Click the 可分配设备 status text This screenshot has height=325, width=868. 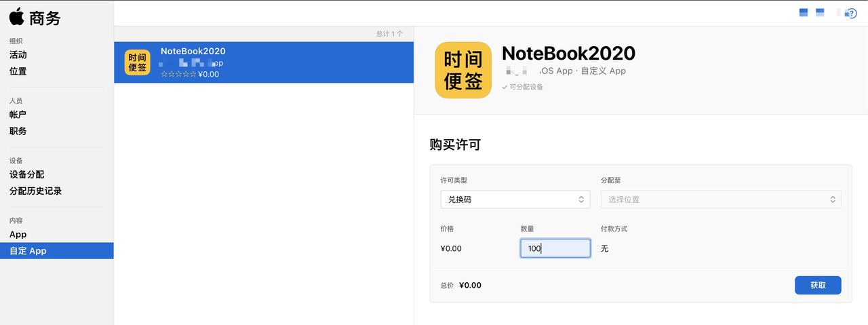(x=522, y=87)
